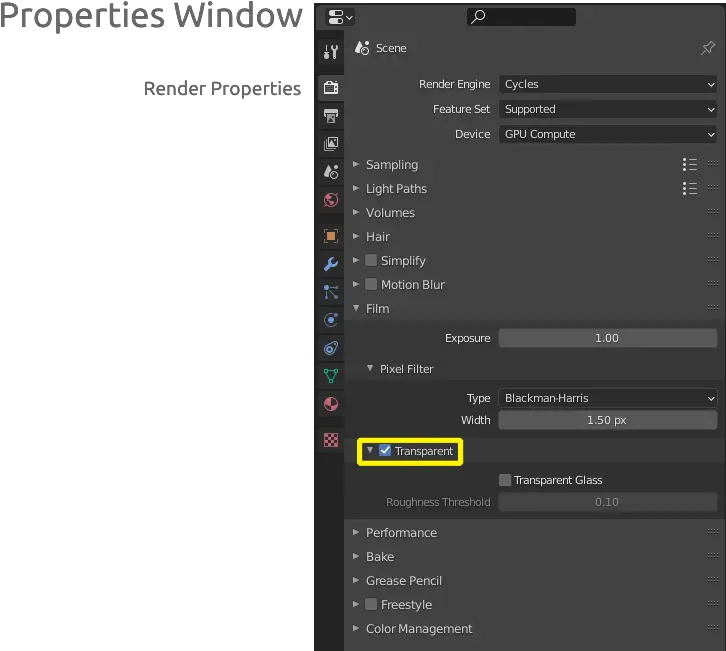The height and width of the screenshot is (651, 726).
Task: Open Pixel Filter Type dropdown Blackman-Harris
Action: point(607,398)
